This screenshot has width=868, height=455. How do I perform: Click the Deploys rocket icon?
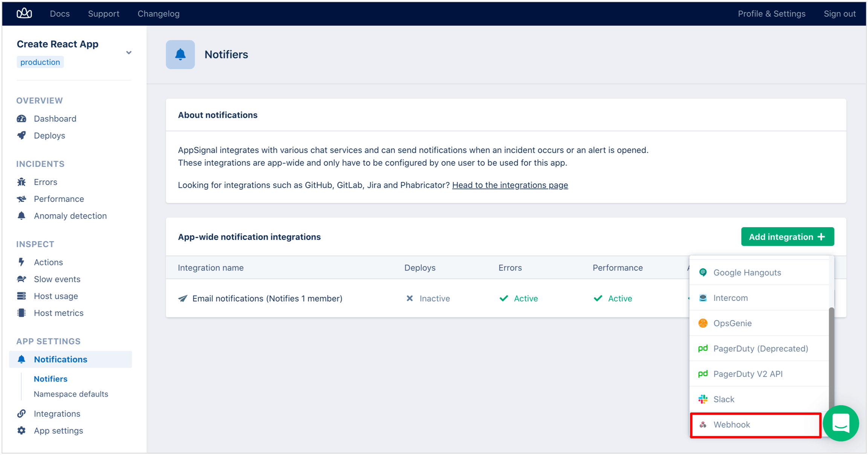coord(21,136)
